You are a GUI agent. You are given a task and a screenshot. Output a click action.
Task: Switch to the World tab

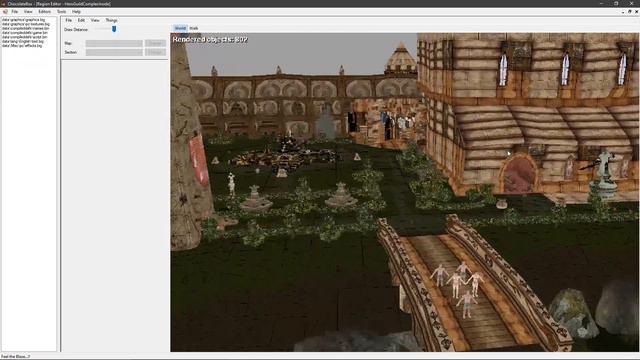pos(180,28)
